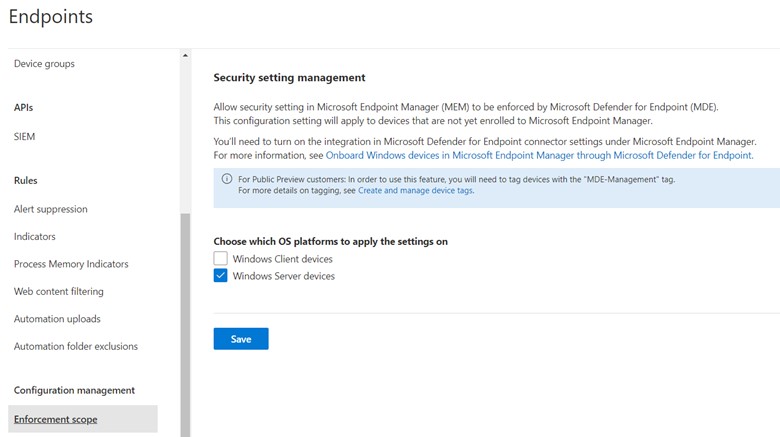Screen dimensions: 780x437
Task: Select Enforcement scope in sidebar
Action: click(x=83, y=419)
